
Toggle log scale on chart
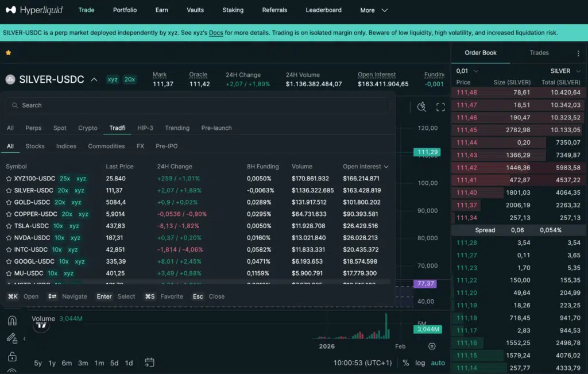coord(420,363)
